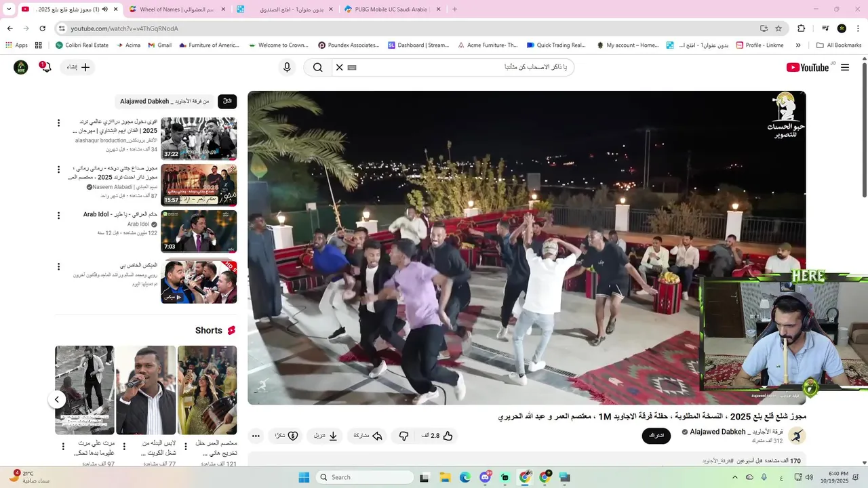Show hidden system tray icons
The height and width of the screenshot is (488, 868).
[735, 477]
